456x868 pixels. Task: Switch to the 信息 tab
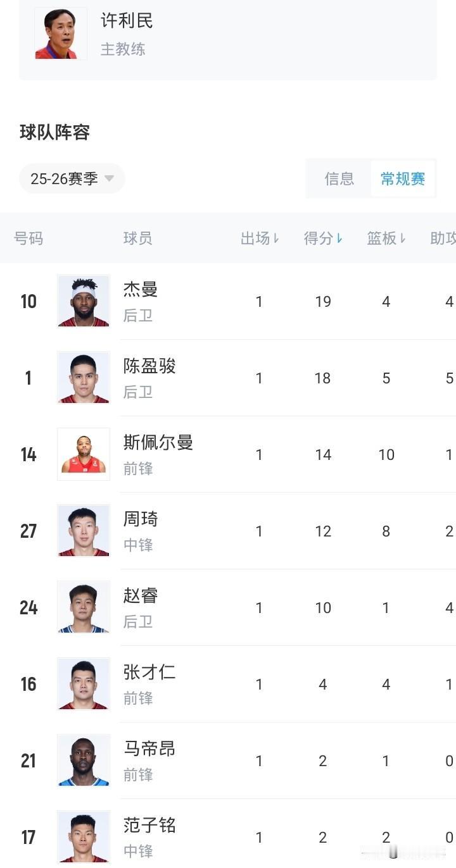[340, 179]
